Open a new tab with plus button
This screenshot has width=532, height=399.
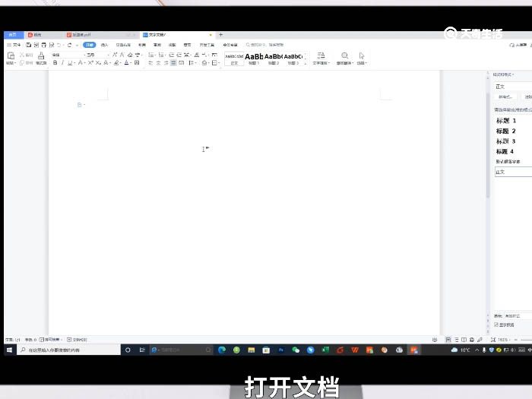[x=221, y=35]
